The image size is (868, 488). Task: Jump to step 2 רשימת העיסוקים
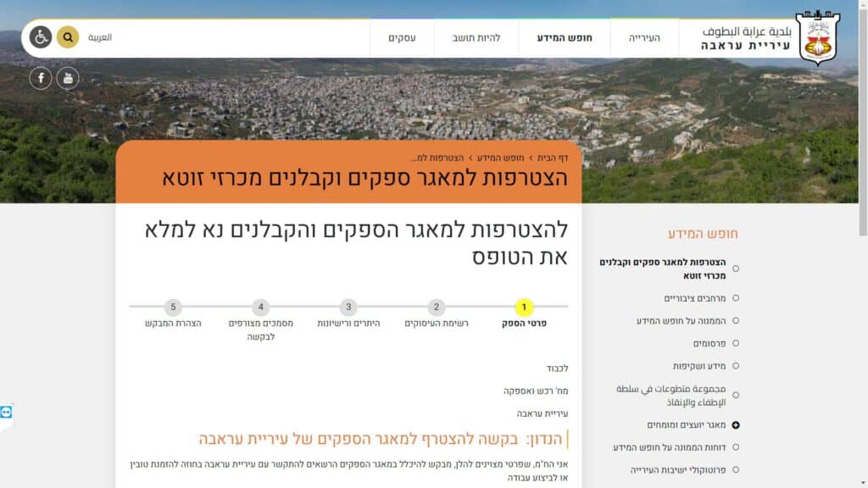pyautogui.click(x=436, y=307)
